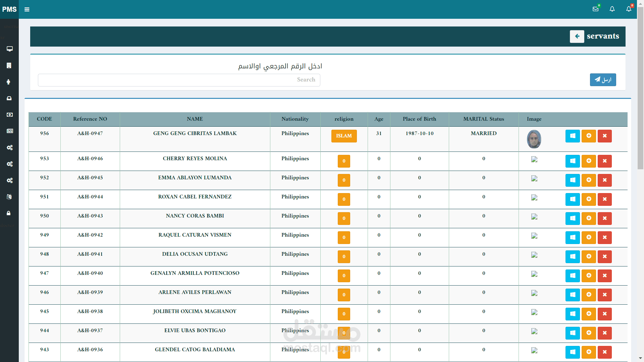Open GENG GENG CIBRITAS LAMBAK photo thumbnail

(534, 139)
